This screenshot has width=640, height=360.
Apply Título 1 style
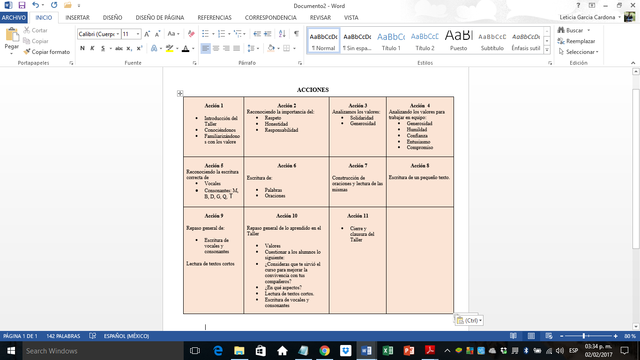[x=391, y=41]
